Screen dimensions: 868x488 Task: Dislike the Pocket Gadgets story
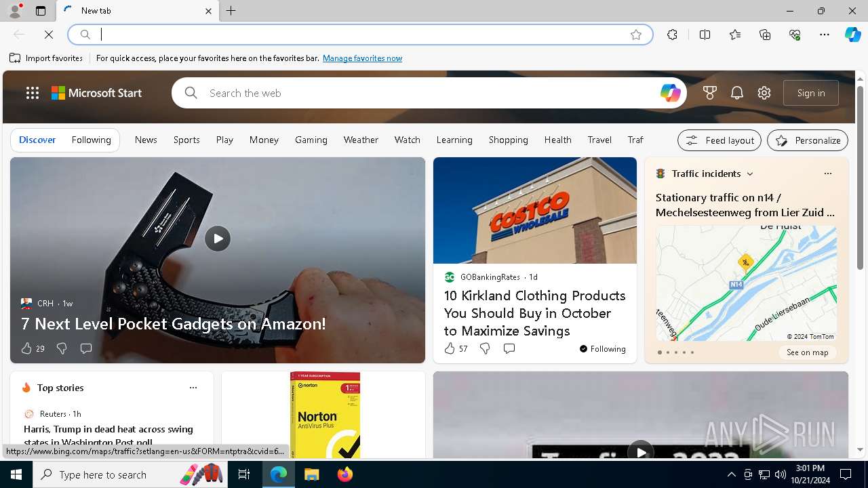(x=62, y=348)
